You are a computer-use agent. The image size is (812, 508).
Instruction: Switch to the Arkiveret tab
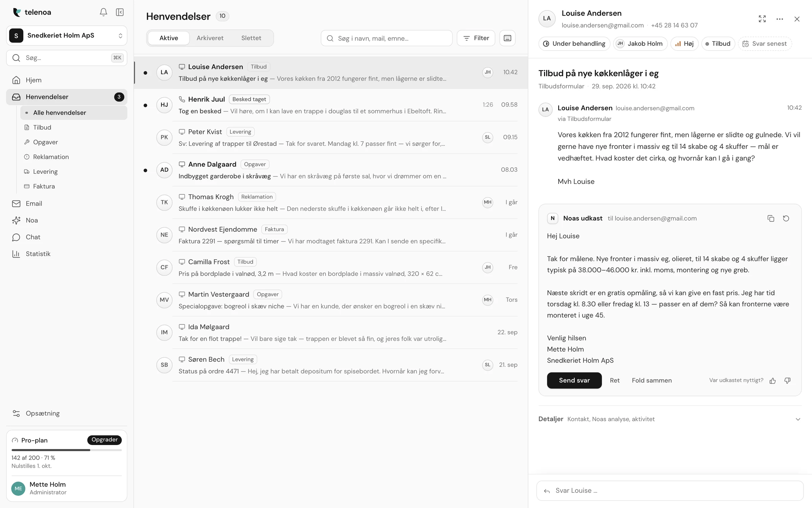click(x=210, y=38)
